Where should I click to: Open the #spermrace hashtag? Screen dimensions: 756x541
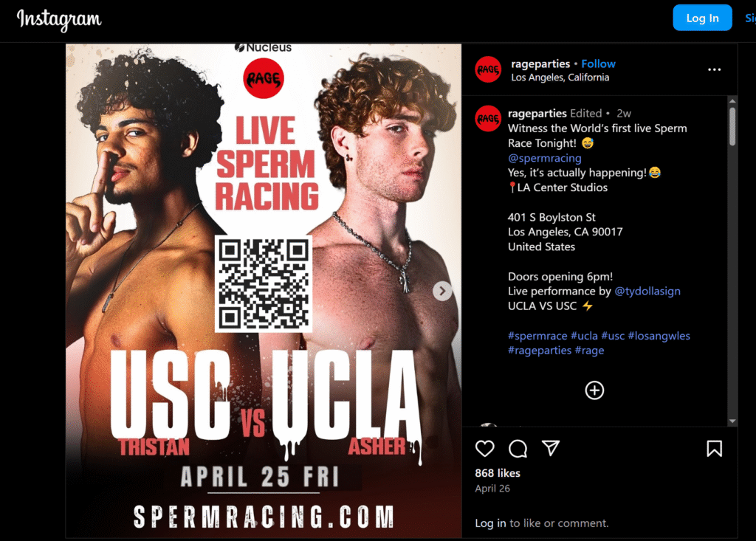[537, 336]
